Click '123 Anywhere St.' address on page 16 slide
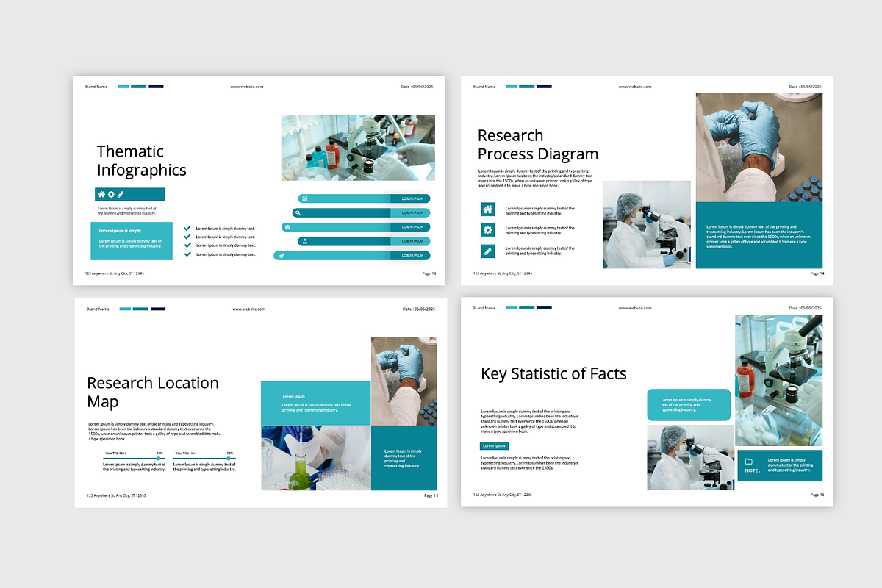Image resolution: width=882 pixels, height=588 pixels. coord(502,495)
